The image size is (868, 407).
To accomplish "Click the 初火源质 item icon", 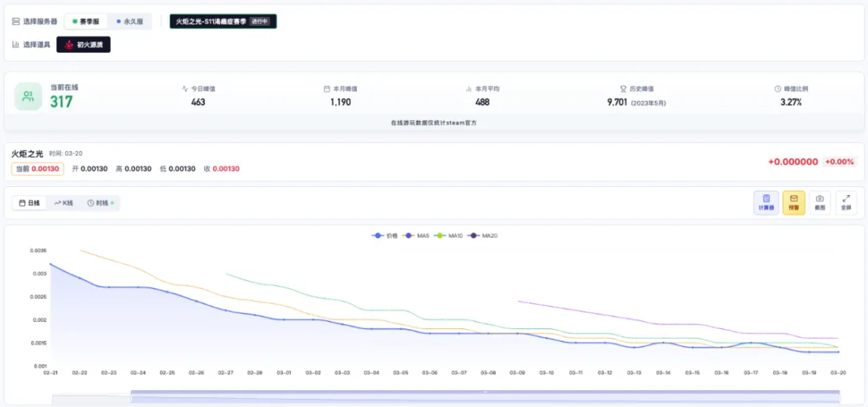I will coord(69,45).
